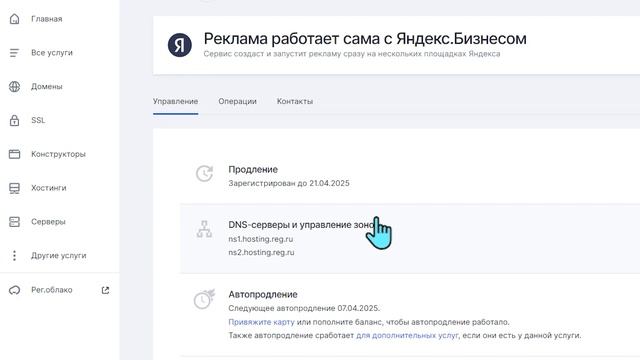This screenshot has height=360, width=640.
Task: Open the Автопродление heading
Action: coord(263,294)
